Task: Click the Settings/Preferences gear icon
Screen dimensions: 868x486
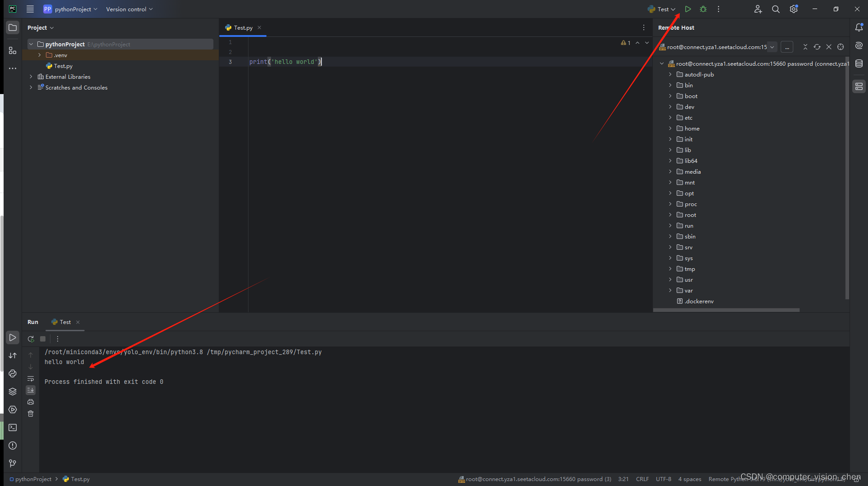Action: tap(793, 9)
